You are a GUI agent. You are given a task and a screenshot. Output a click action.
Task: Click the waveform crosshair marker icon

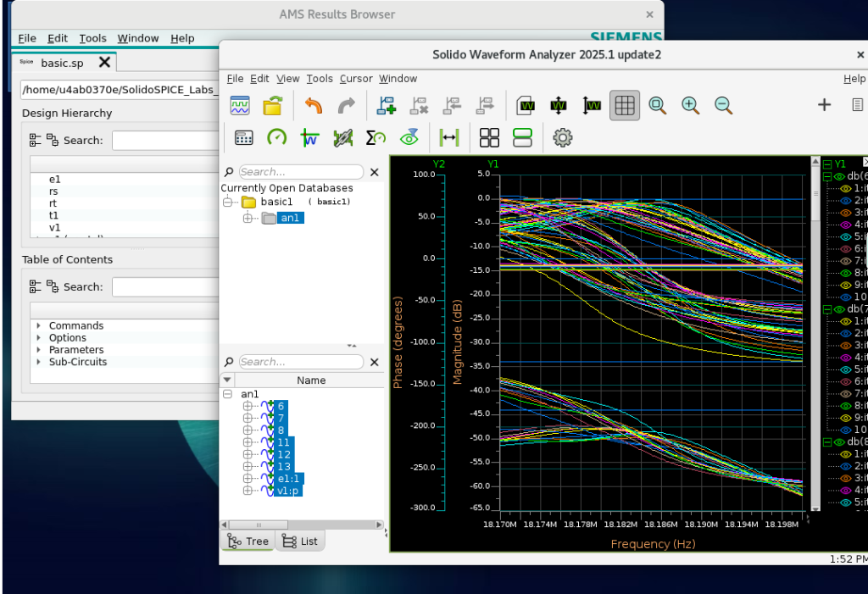coord(310,138)
